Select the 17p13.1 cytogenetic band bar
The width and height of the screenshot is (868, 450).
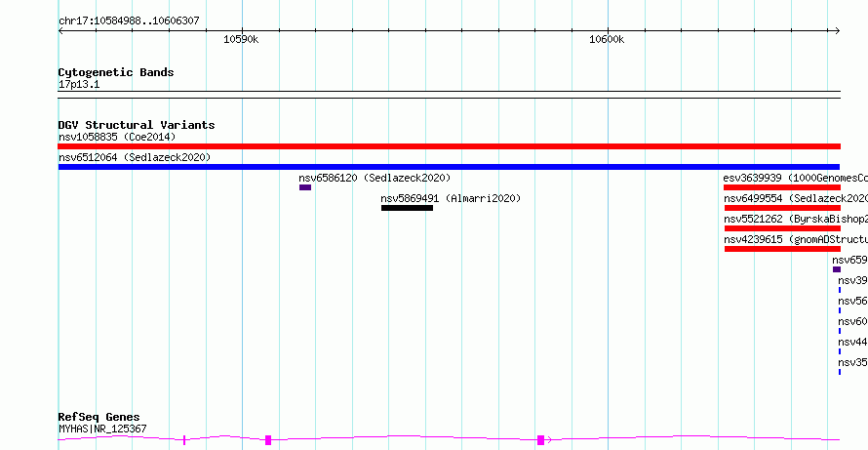[449, 95]
